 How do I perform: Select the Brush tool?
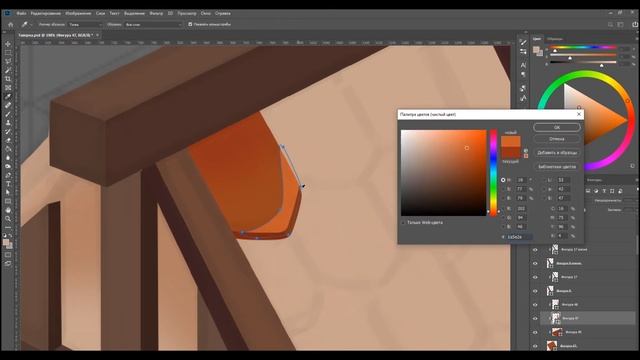click(8, 114)
